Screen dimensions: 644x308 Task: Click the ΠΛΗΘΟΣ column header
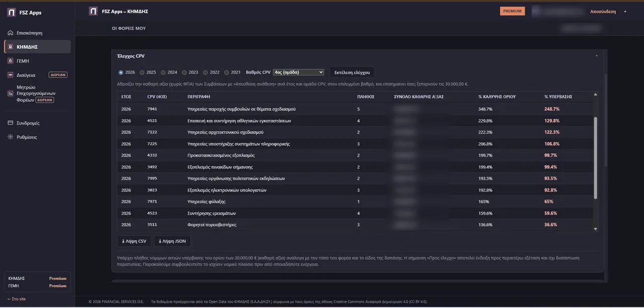coord(366,96)
